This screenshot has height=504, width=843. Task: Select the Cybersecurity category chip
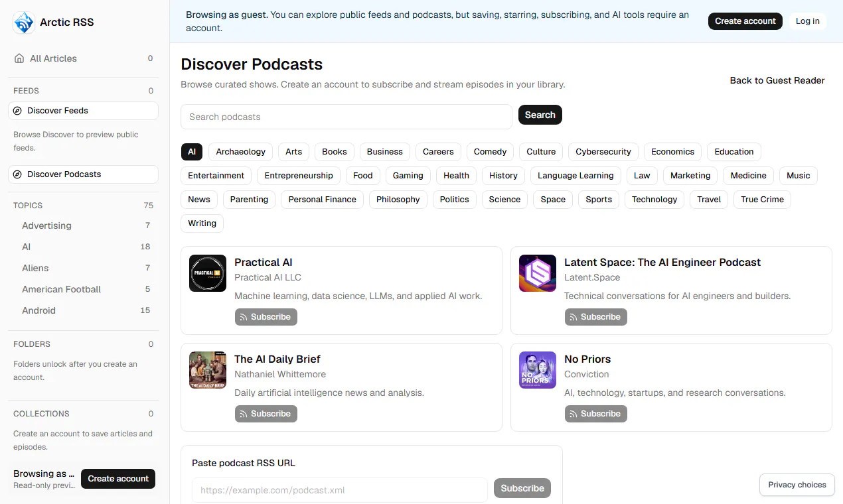coord(603,152)
